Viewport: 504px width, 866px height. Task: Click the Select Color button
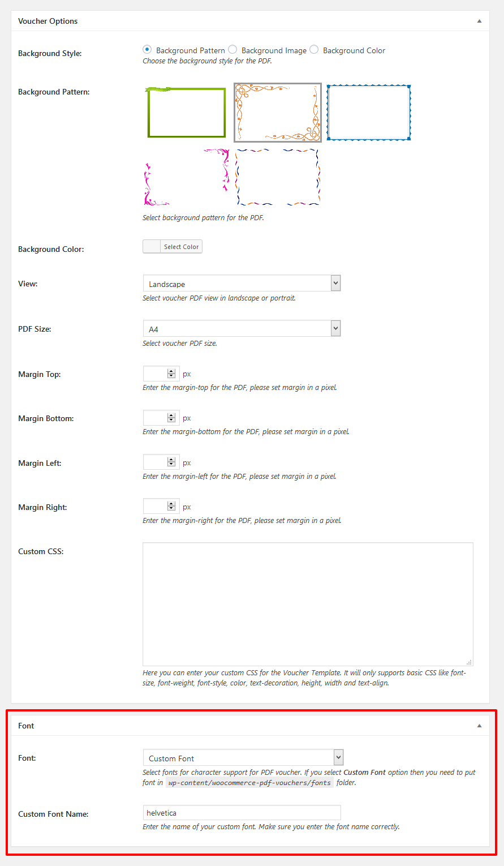(173, 247)
